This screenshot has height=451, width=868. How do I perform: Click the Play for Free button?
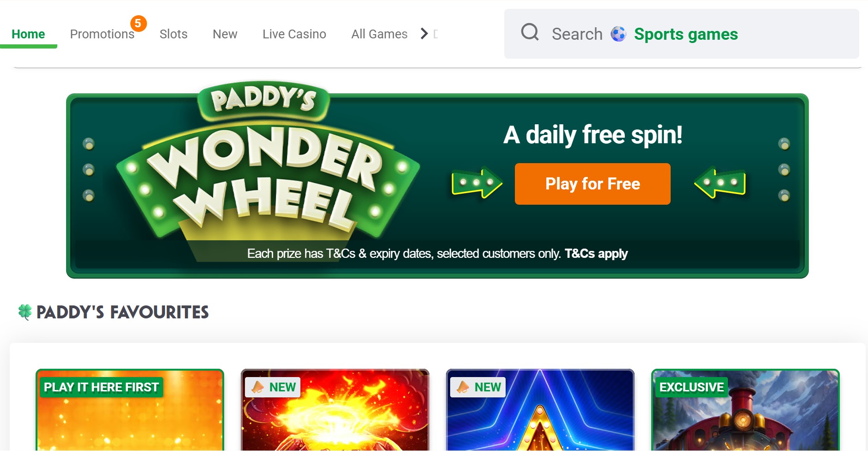click(593, 184)
